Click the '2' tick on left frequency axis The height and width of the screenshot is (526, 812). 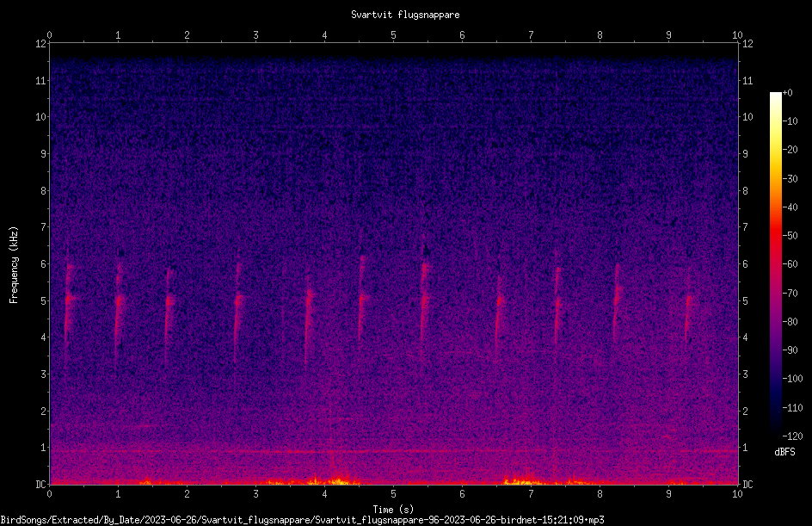tap(44, 411)
